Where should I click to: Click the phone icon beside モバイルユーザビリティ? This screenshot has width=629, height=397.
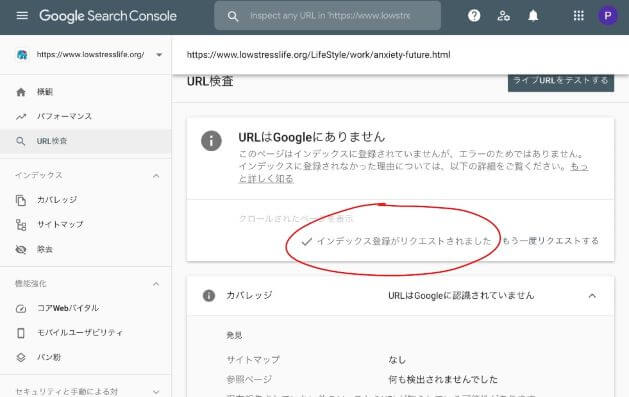(21, 333)
